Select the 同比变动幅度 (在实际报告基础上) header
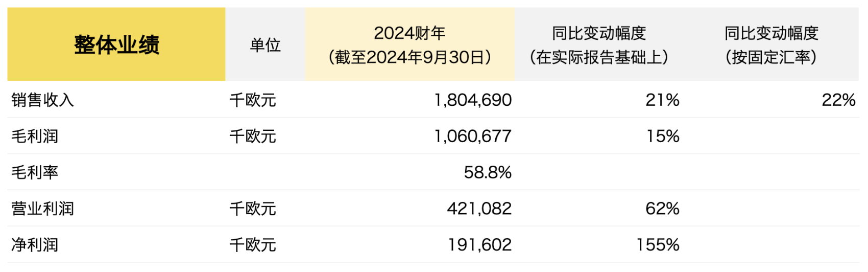This screenshot has height=272, width=868. (x=599, y=44)
